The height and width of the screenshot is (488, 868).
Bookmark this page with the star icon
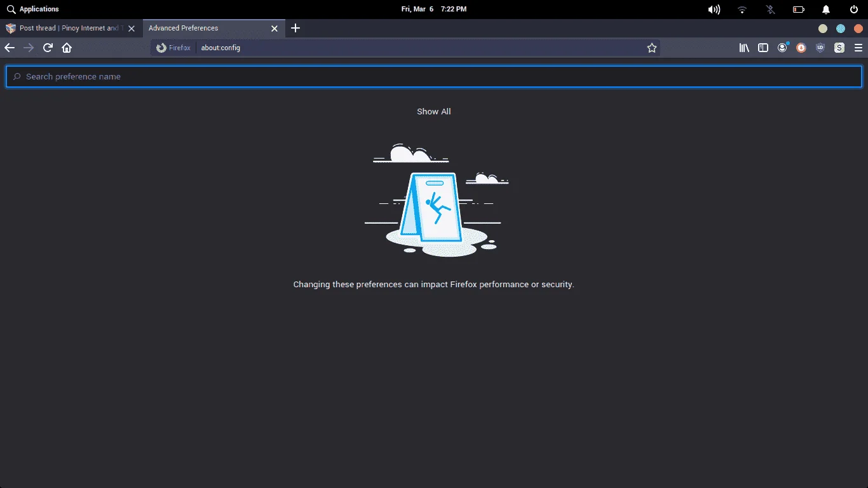coord(652,48)
